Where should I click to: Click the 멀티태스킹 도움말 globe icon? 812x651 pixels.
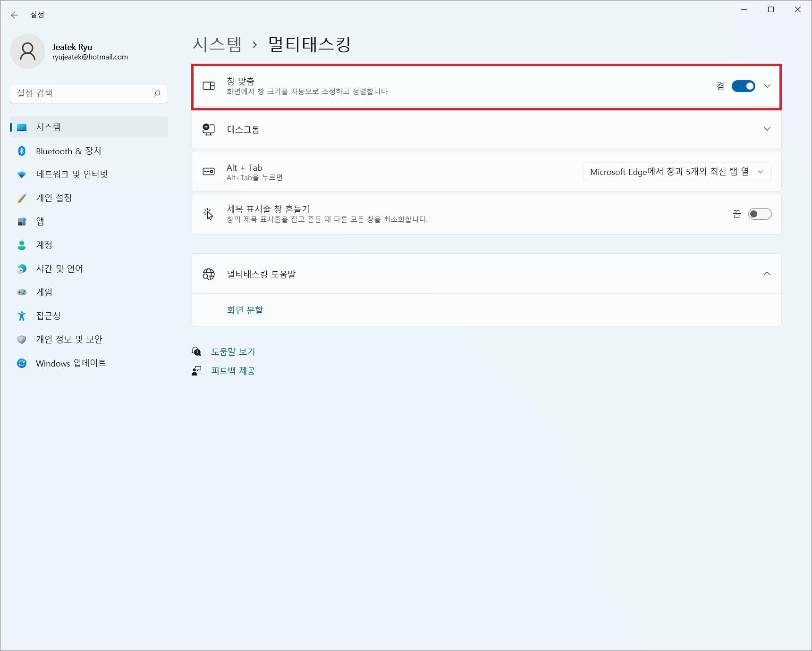(x=209, y=274)
